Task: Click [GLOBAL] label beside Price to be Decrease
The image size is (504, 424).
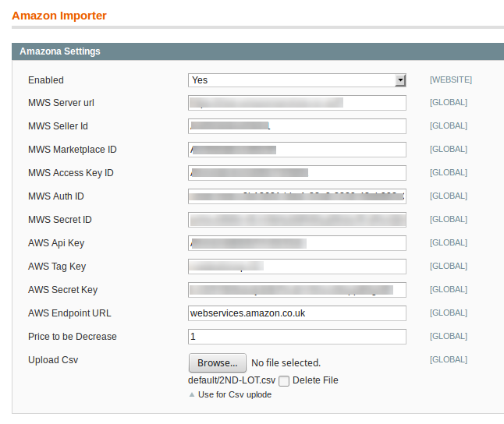Action: tap(449, 336)
